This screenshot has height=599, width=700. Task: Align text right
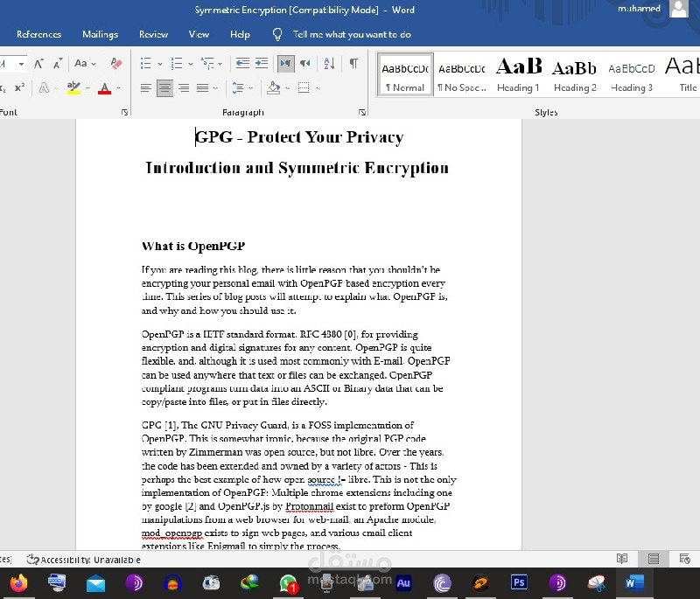[x=184, y=87]
